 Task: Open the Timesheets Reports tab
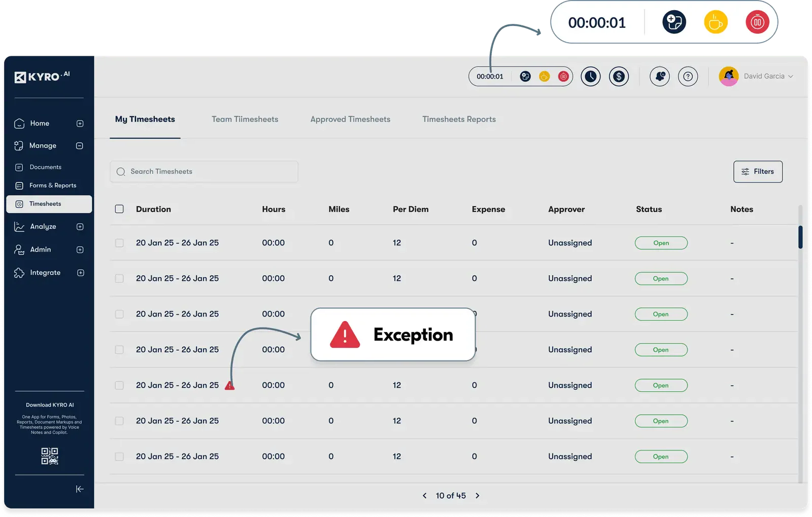pos(459,119)
